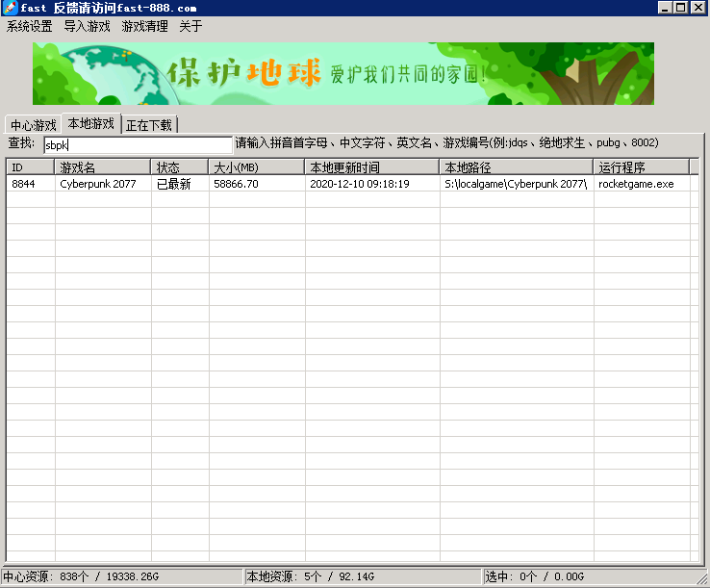This screenshot has height=588, width=710.
Task: Select the row with ID 8844
Action: pos(352,184)
